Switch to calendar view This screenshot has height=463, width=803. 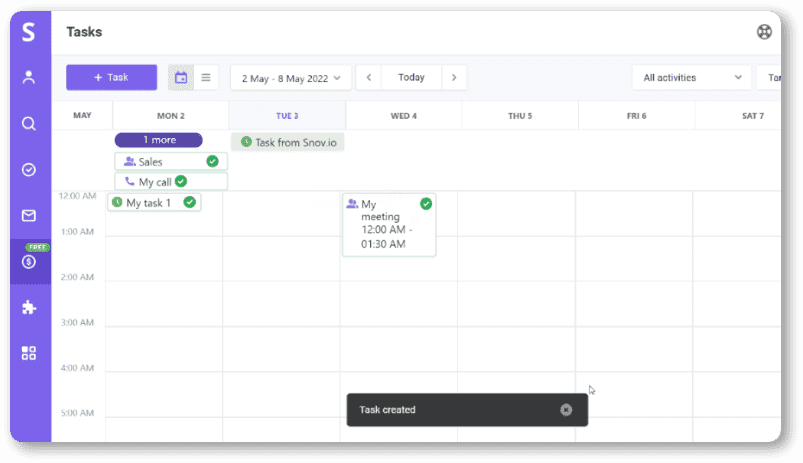tap(181, 78)
